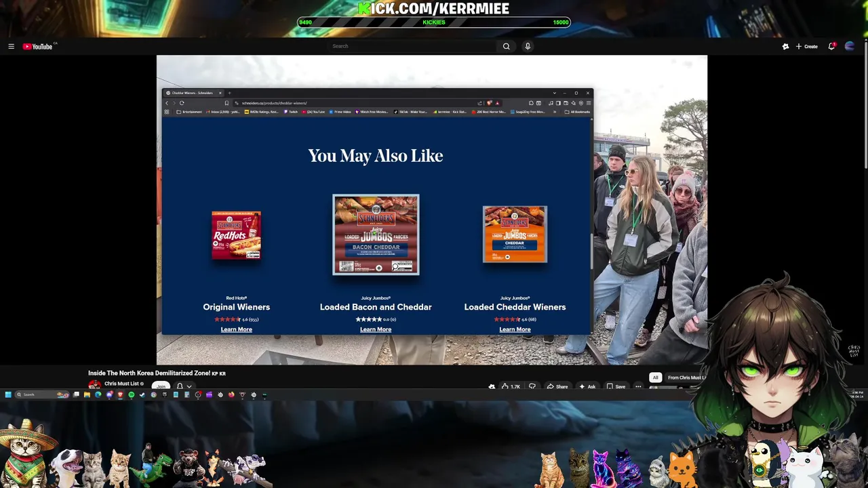Click the Chris Must List channel avatar

tap(94, 385)
